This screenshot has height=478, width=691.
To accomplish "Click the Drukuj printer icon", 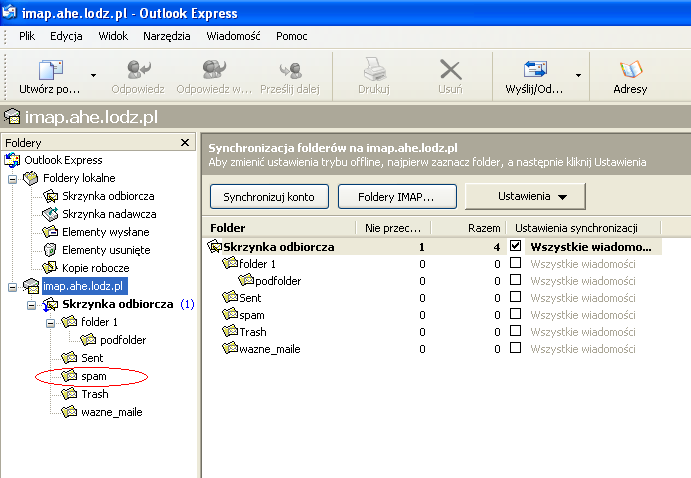I will coord(374,70).
